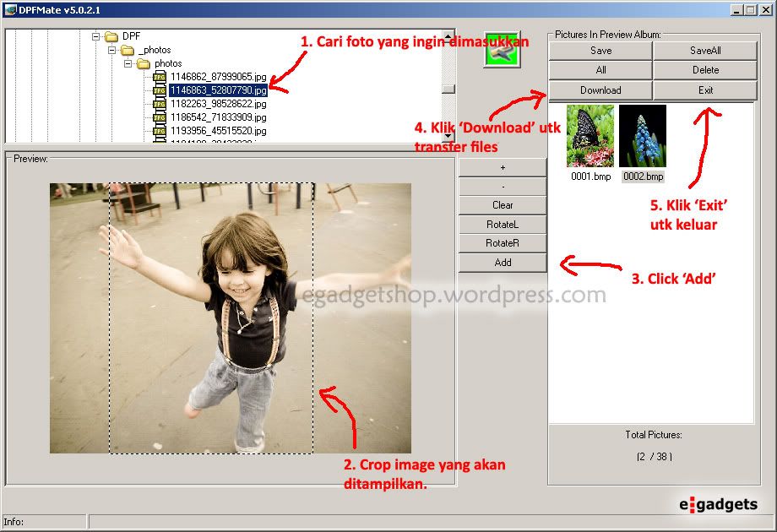Click the 0001.bmp file label
The height and width of the screenshot is (532, 777).
pyautogui.click(x=590, y=176)
